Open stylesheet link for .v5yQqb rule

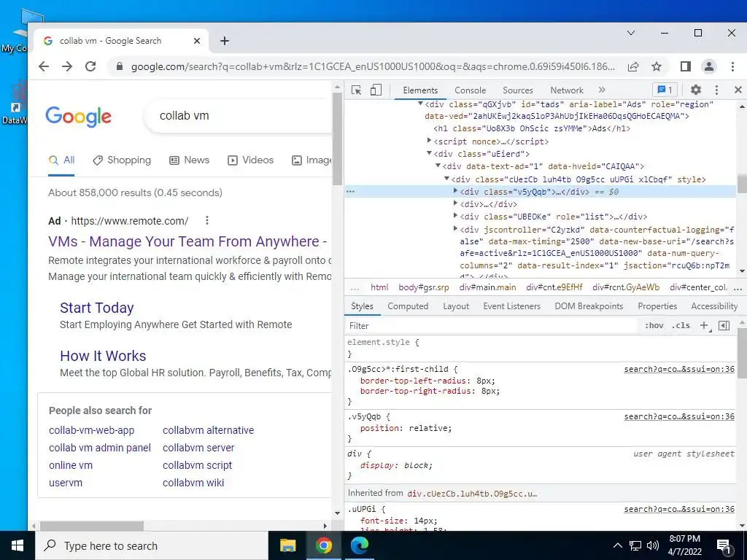point(679,416)
